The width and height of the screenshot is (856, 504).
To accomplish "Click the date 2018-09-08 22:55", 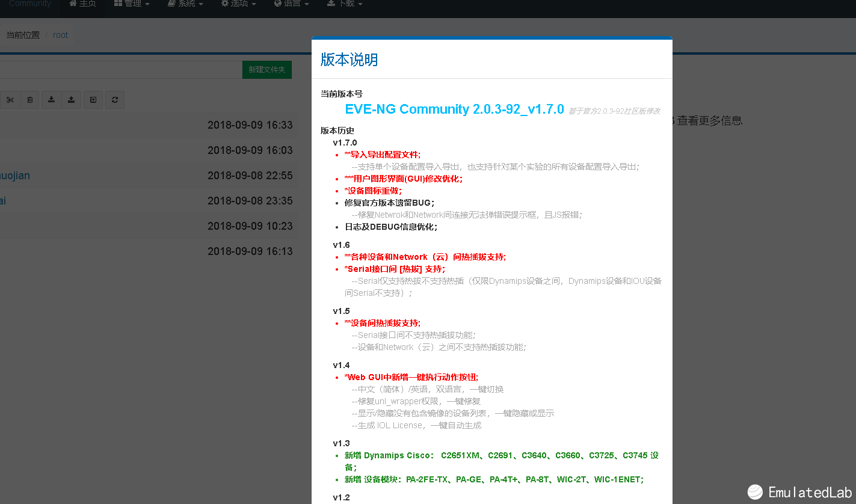I will pos(250,176).
